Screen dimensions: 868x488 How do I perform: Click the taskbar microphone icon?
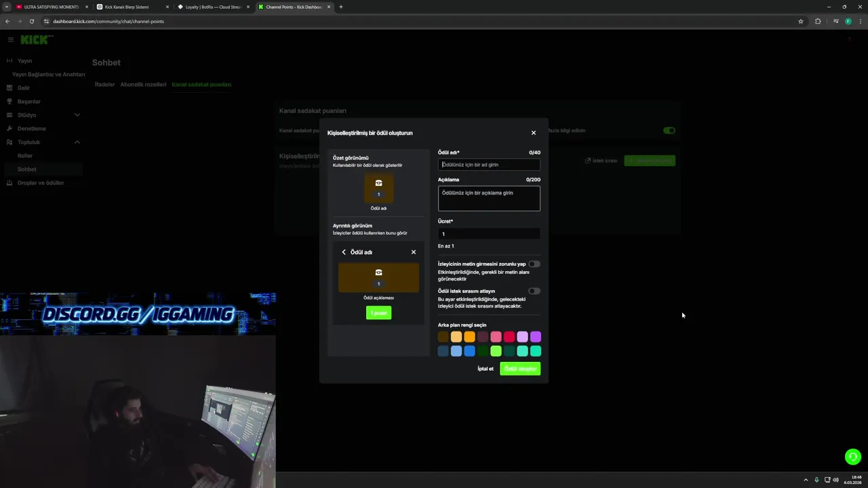click(816, 480)
